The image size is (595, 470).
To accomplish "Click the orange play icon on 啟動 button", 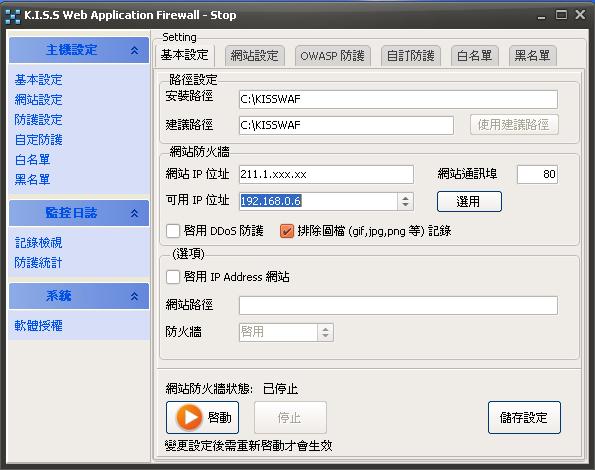I will click(x=189, y=417).
